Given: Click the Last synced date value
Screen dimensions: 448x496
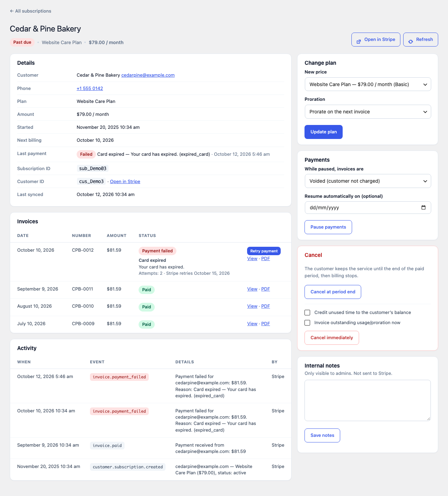Looking at the screenshot, I should [x=106, y=195].
